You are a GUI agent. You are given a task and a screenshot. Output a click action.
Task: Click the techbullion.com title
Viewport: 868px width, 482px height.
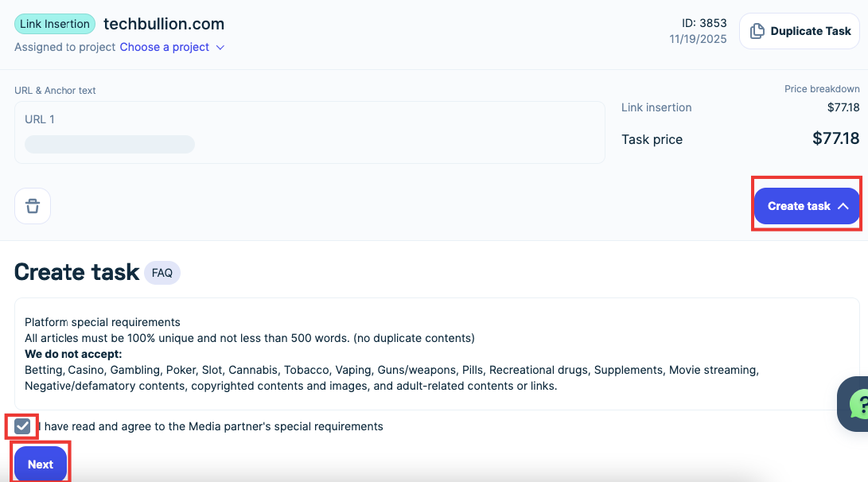point(164,24)
